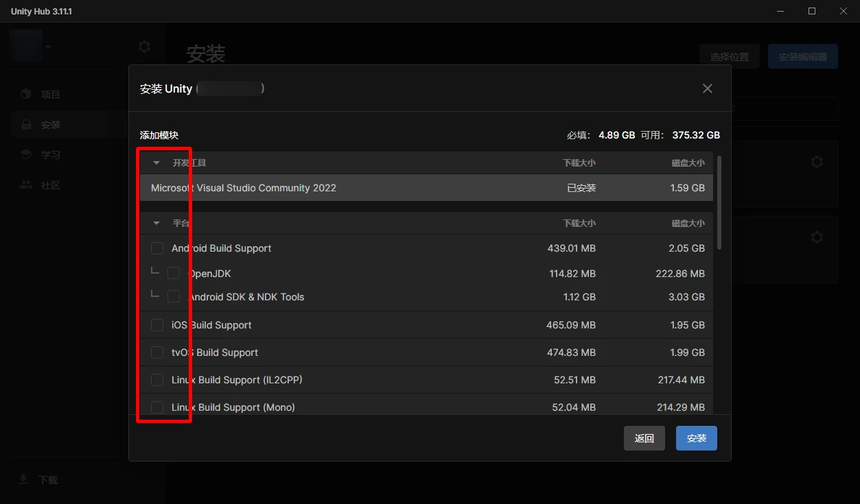Maximize the Unity Hub window

(812, 11)
